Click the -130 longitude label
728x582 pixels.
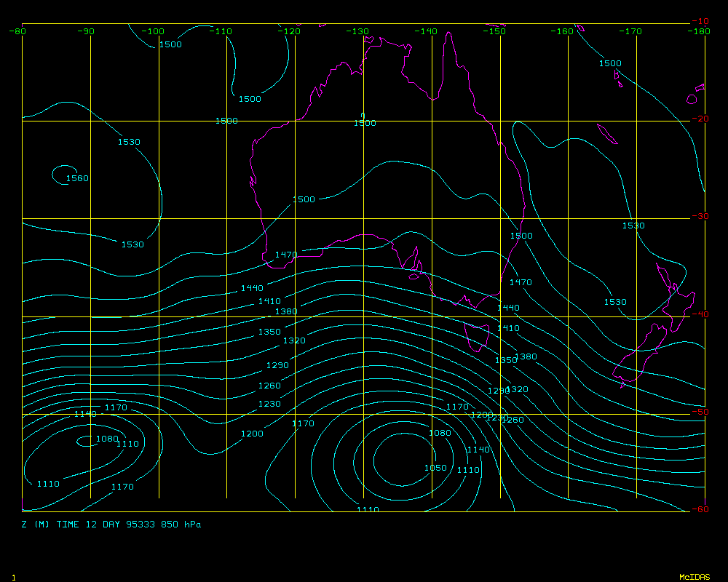pyautogui.click(x=357, y=31)
